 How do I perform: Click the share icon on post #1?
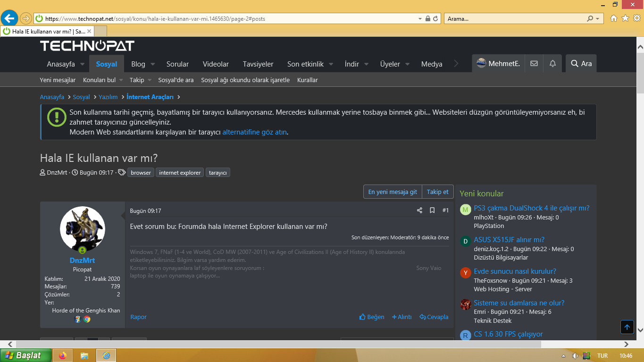tap(419, 210)
